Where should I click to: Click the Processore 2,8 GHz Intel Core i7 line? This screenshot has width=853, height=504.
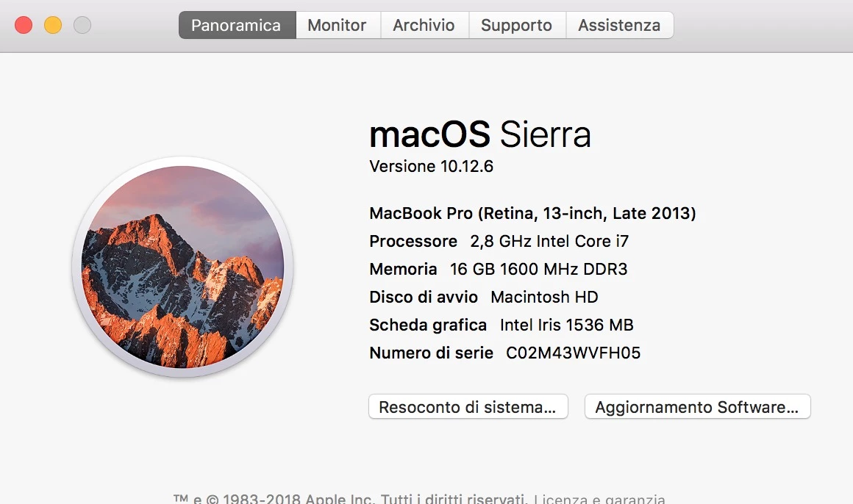499,242
